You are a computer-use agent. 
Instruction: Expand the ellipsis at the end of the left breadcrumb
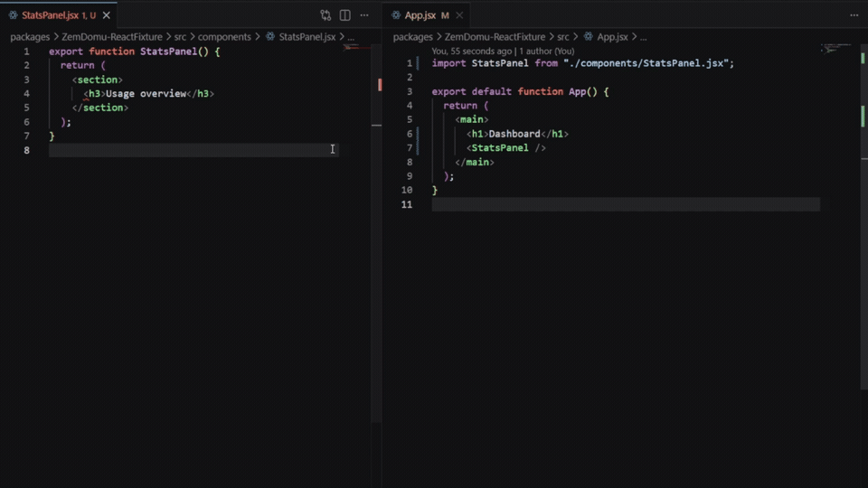[351, 37]
